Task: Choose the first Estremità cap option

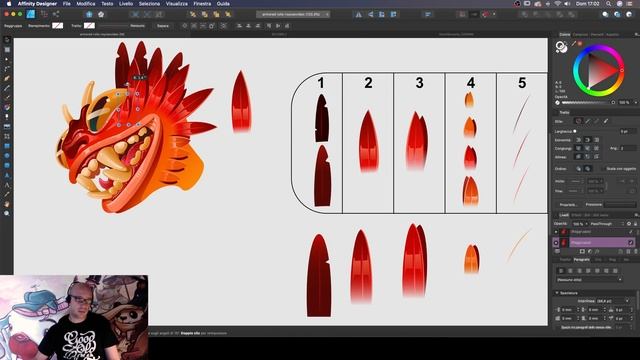Action: click(x=578, y=140)
